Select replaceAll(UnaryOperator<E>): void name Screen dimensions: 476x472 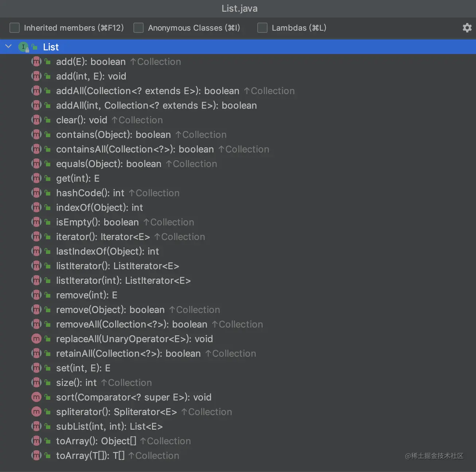(x=134, y=339)
